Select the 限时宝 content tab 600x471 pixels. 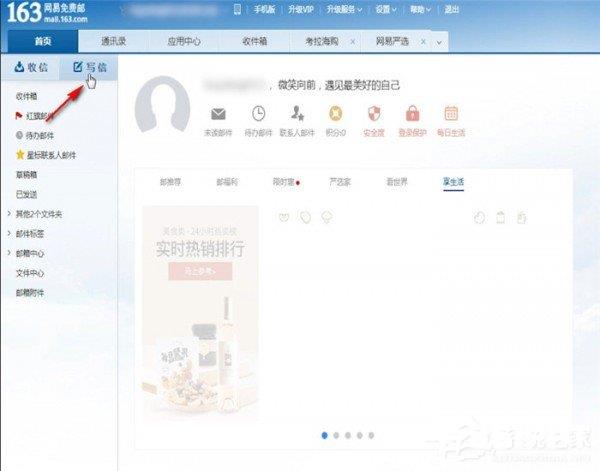tap(284, 182)
